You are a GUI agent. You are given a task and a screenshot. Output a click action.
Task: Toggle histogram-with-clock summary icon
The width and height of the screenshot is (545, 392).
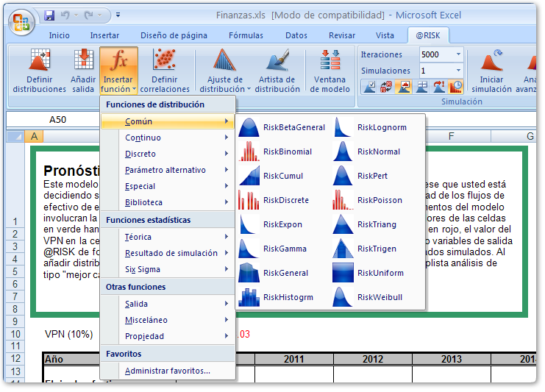point(456,87)
